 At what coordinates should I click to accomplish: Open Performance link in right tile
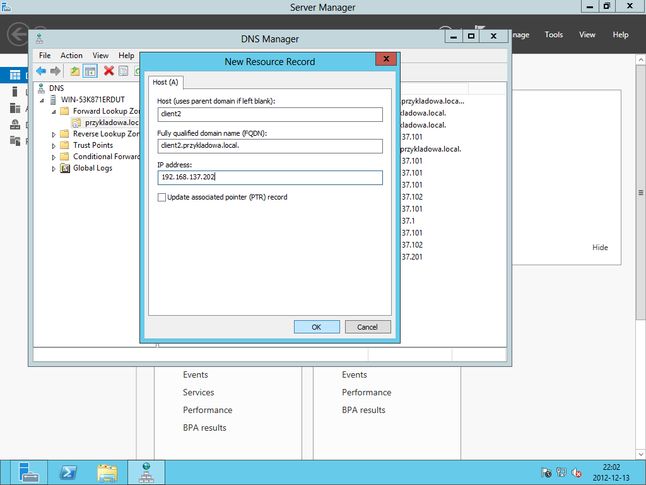(367, 393)
